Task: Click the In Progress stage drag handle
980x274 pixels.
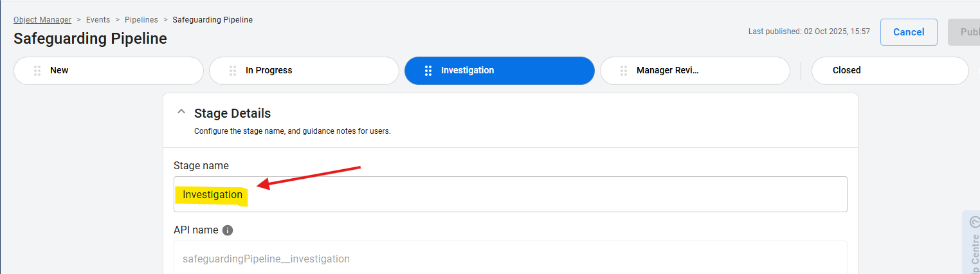Action: (x=233, y=71)
